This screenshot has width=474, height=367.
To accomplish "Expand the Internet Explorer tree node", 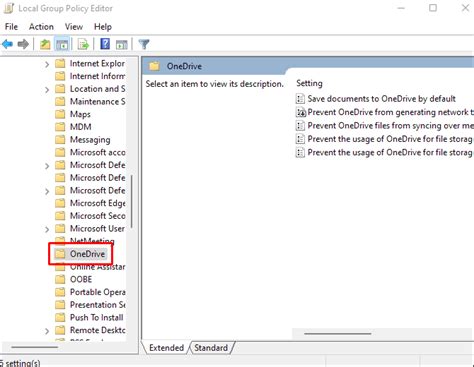I will [x=47, y=64].
